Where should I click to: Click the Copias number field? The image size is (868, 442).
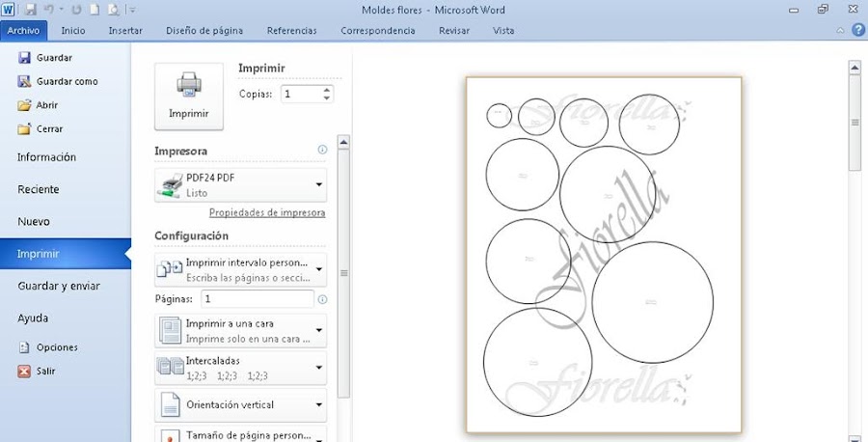tap(301, 94)
